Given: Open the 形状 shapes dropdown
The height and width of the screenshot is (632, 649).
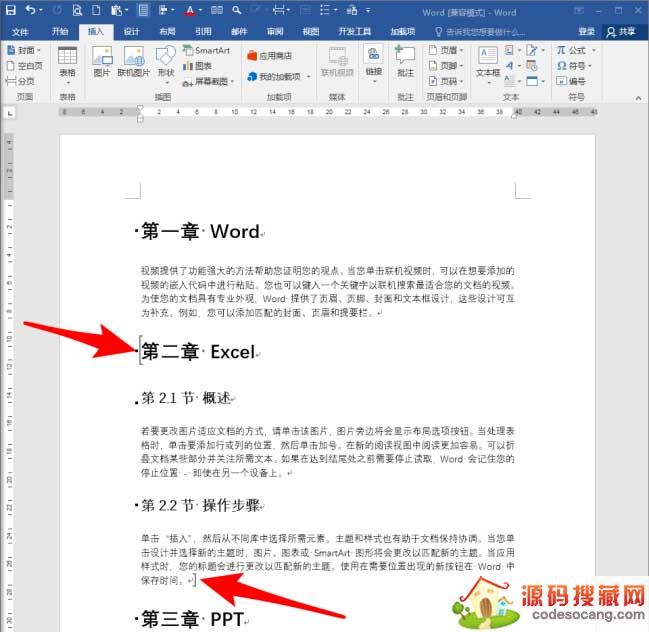Looking at the screenshot, I should (166, 62).
